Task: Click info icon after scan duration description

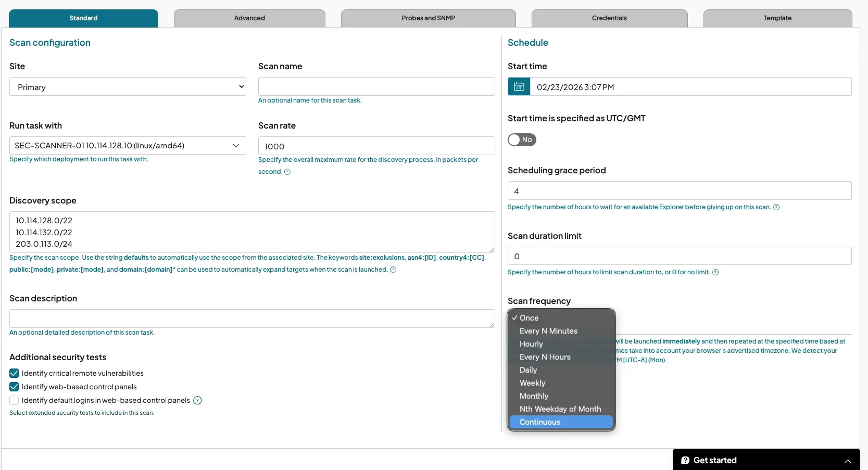Action: [715, 272]
